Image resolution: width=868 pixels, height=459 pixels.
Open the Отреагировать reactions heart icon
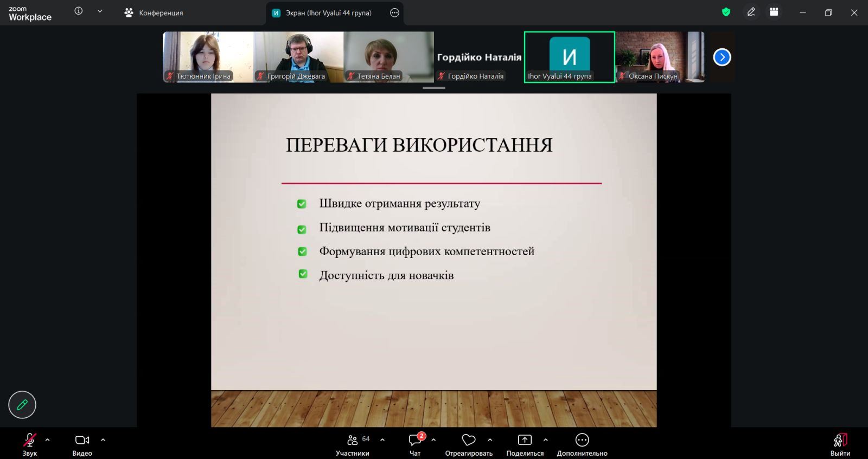click(x=468, y=440)
